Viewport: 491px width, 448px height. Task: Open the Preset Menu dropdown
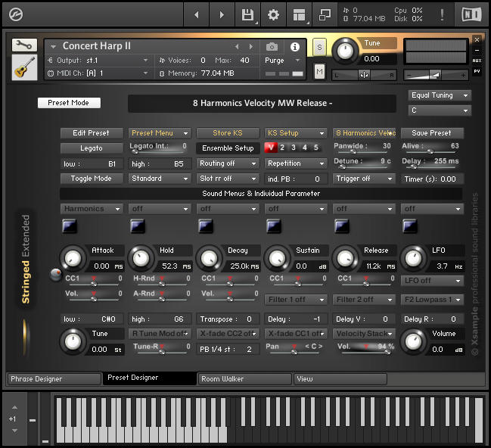tap(160, 133)
